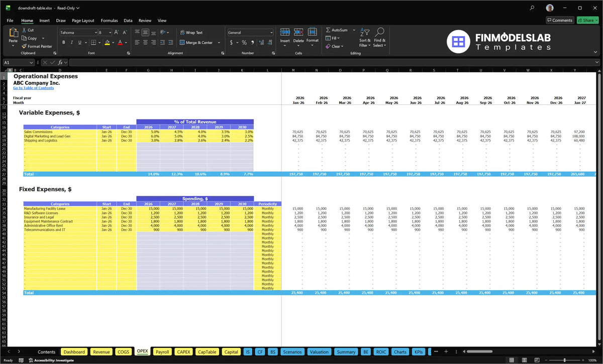Image resolution: width=603 pixels, height=364 pixels.
Task: Cut selection with the scissors icon
Action: coord(24,30)
